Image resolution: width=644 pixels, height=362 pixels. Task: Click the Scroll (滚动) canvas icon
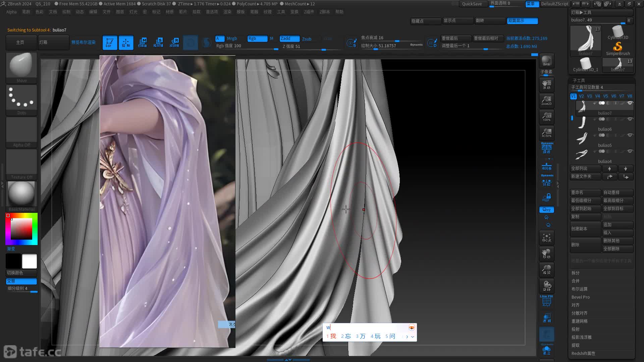point(546,84)
